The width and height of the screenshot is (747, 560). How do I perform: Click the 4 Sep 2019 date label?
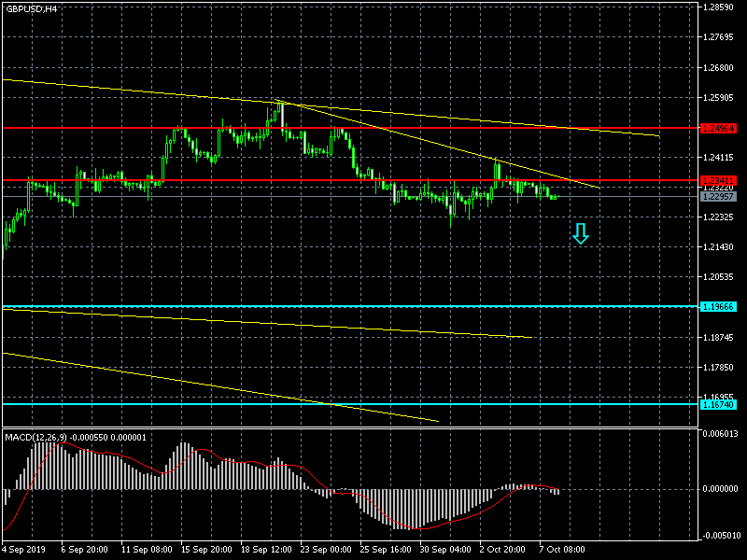(x=23, y=550)
